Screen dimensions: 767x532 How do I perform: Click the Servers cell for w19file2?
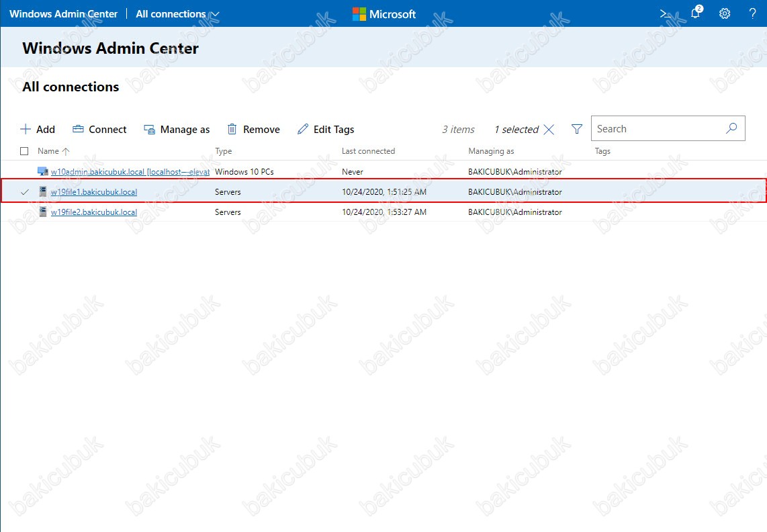click(x=228, y=212)
